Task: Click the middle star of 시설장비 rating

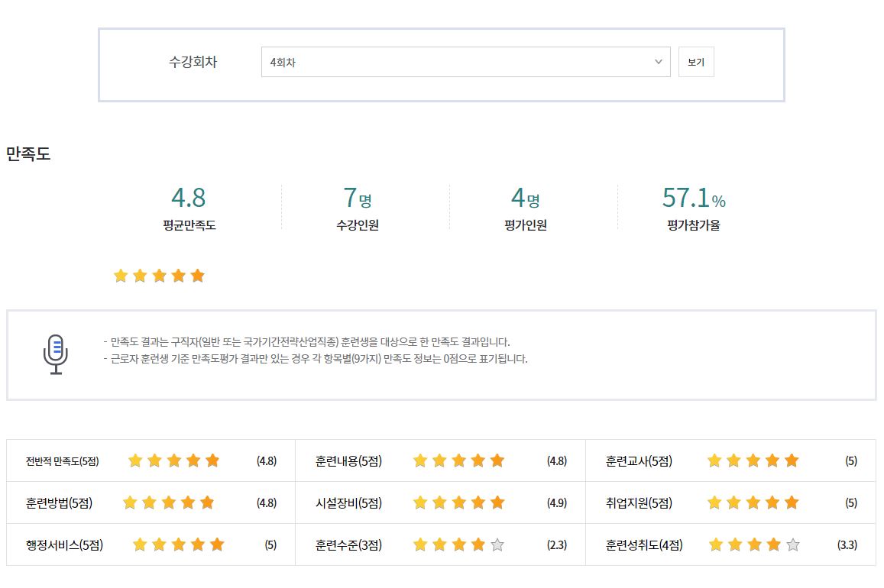Action: pos(458,502)
